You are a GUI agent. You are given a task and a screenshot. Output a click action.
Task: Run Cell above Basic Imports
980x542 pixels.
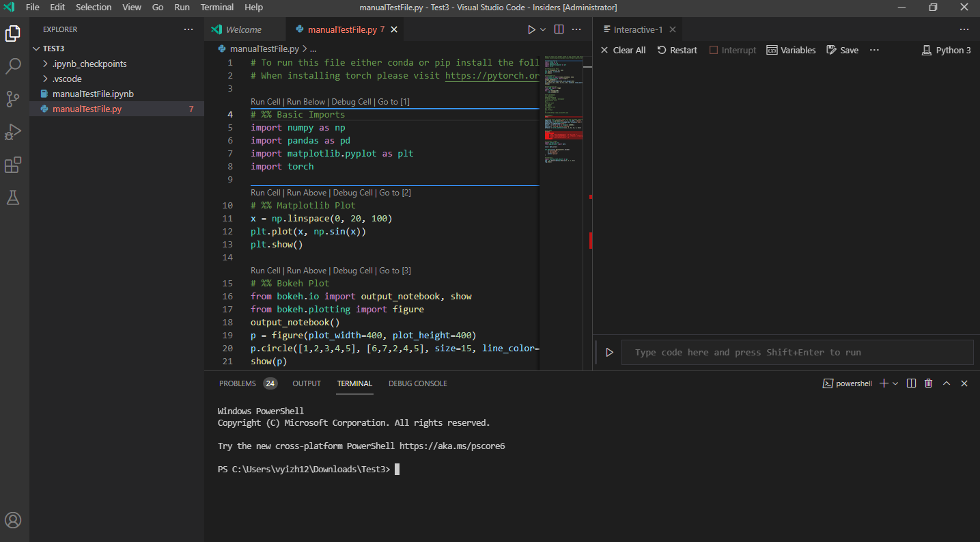pyautogui.click(x=265, y=101)
